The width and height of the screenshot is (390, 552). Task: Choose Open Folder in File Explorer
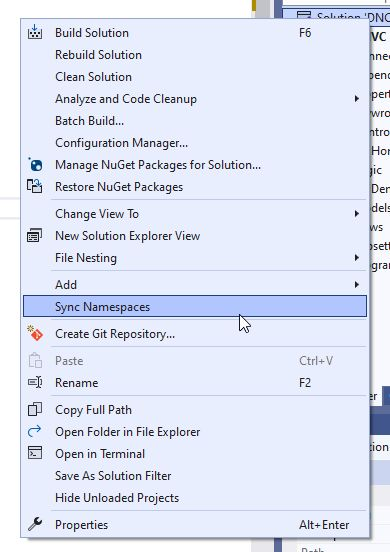pyautogui.click(x=195, y=432)
